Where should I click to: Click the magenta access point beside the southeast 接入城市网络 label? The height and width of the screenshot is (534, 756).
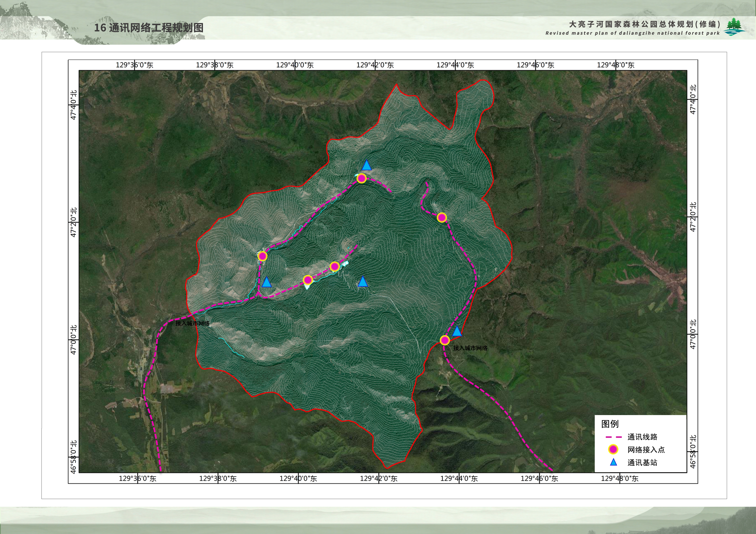445,340
